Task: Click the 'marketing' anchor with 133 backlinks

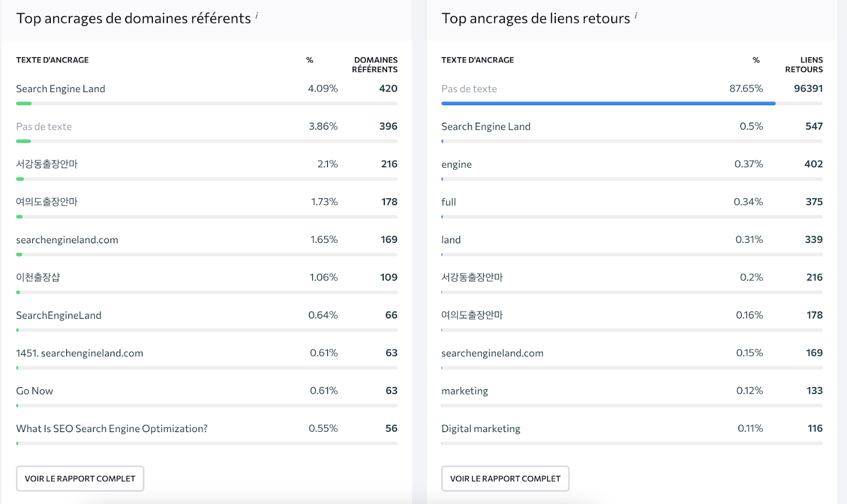Action: (465, 391)
